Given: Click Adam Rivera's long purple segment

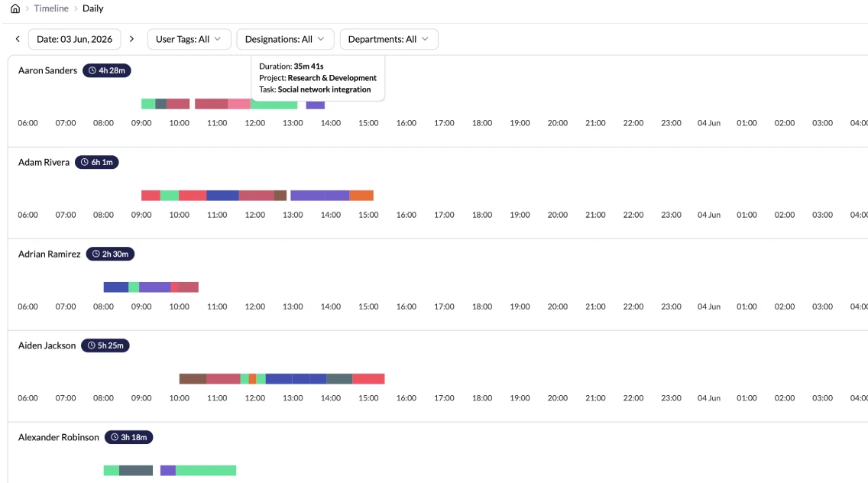Looking at the screenshot, I should pyautogui.click(x=320, y=196).
